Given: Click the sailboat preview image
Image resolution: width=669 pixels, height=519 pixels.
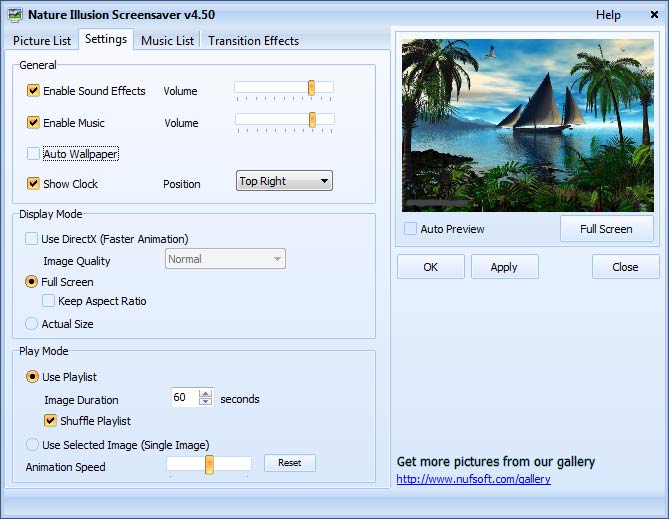Looking at the screenshot, I should pos(528,125).
